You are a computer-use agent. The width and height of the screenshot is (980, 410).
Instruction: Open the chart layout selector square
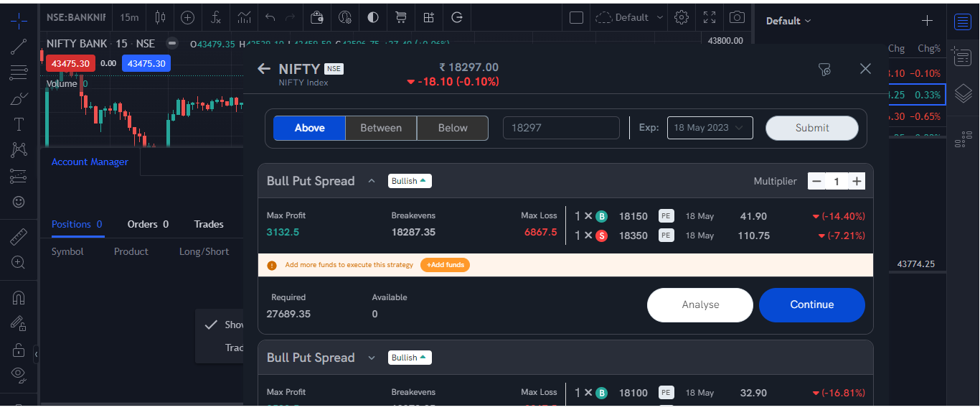tap(576, 17)
